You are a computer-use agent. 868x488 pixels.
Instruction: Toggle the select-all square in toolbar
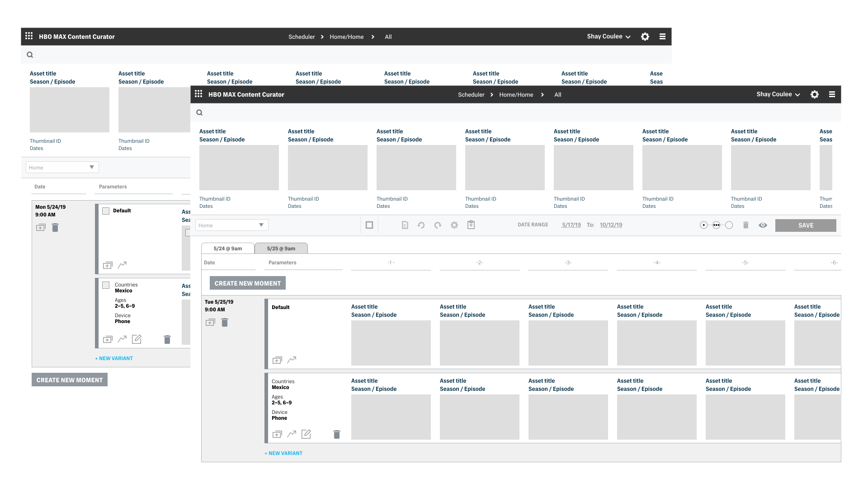pos(369,225)
